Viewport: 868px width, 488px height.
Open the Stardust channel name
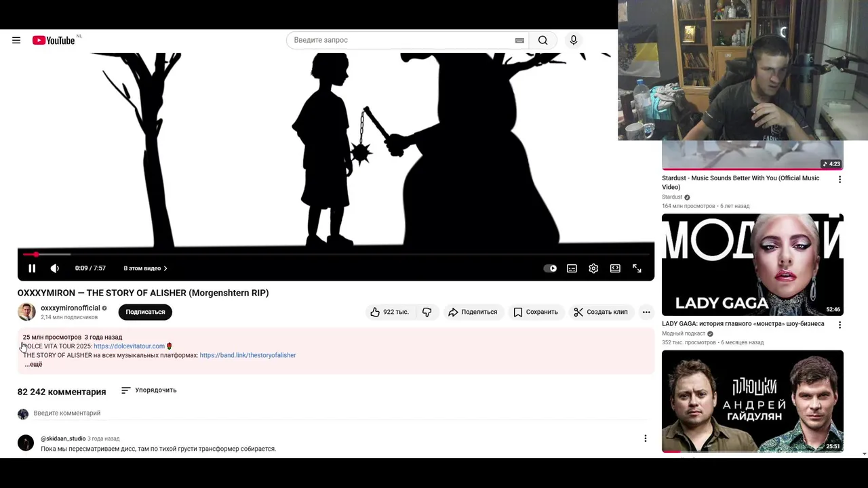coord(672,197)
